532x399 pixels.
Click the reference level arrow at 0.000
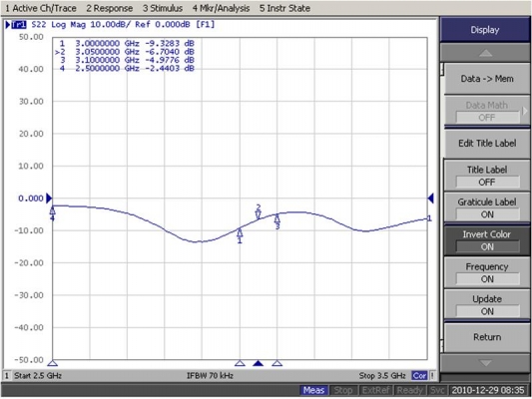tap(49, 198)
